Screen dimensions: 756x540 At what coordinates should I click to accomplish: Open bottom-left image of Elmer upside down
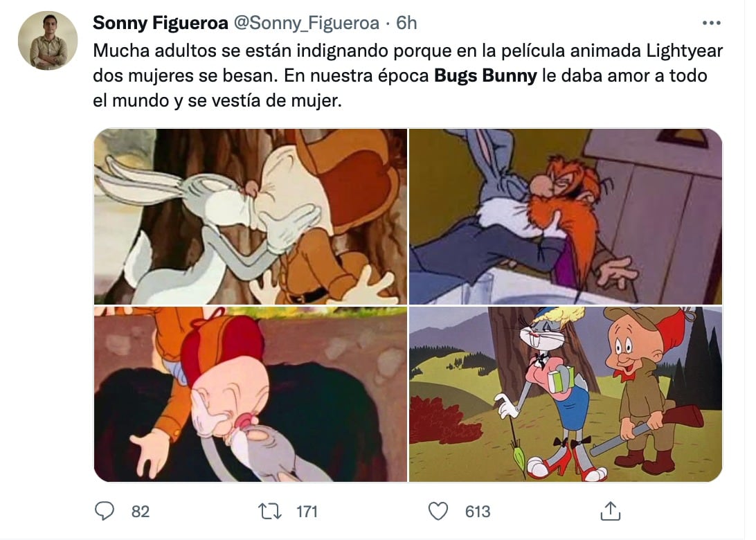(250, 395)
